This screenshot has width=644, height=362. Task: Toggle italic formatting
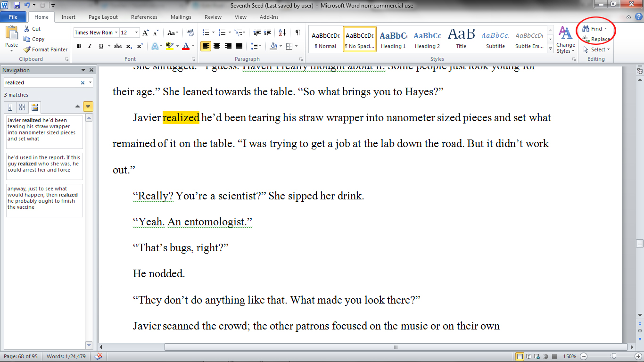pyautogui.click(x=90, y=46)
